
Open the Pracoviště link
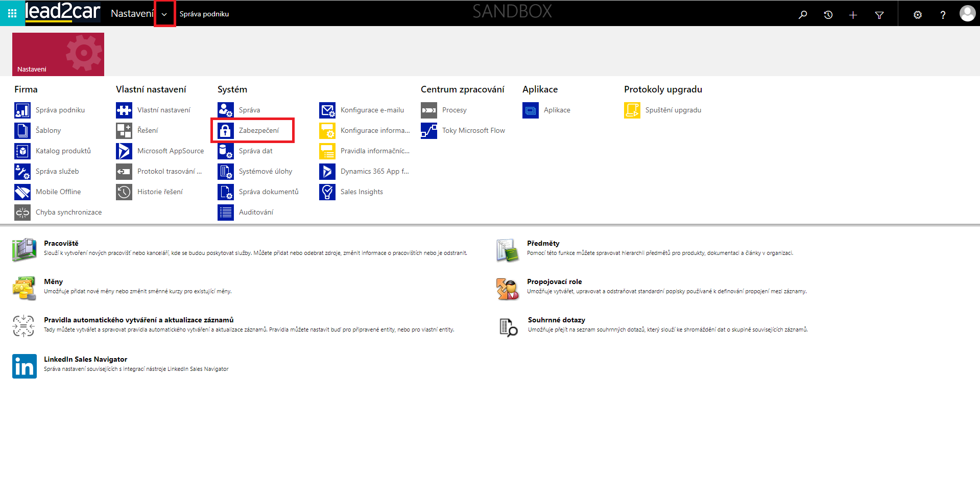click(x=61, y=244)
